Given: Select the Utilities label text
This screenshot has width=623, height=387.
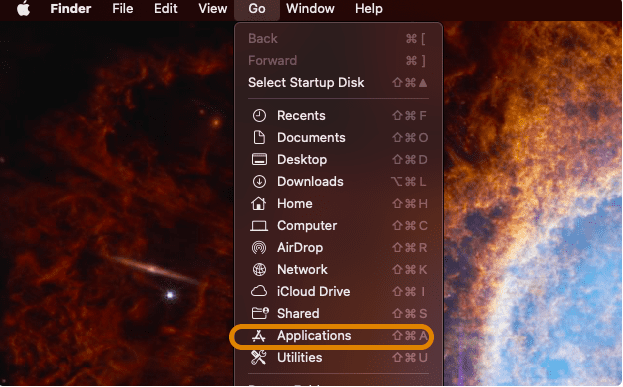Looking at the screenshot, I should [x=300, y=357].
